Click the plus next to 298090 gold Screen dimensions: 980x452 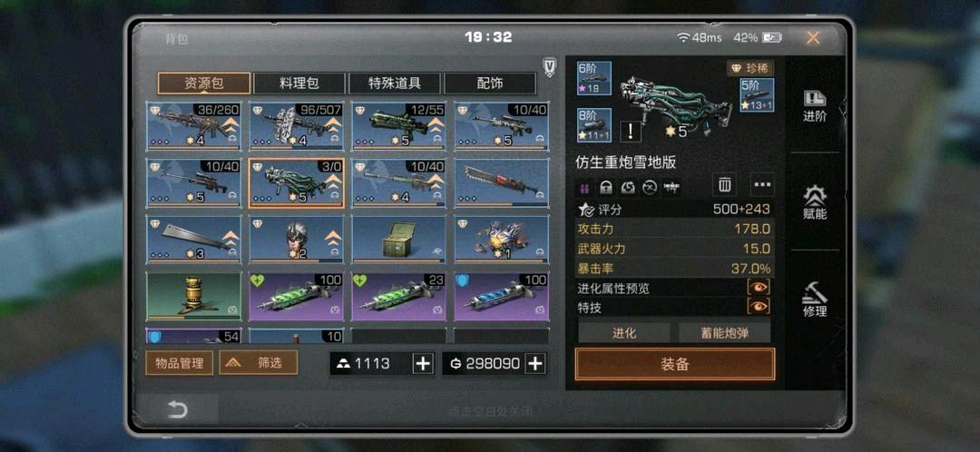click(535, 363)
